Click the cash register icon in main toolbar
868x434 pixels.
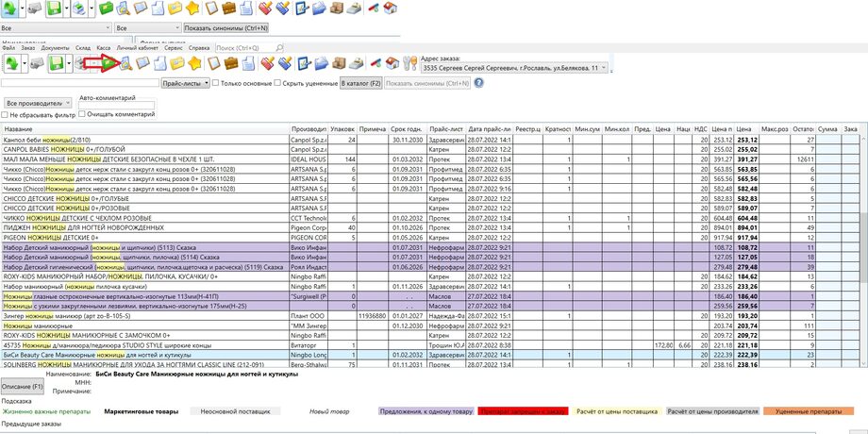pyautogui.click(x=357, y=63)
